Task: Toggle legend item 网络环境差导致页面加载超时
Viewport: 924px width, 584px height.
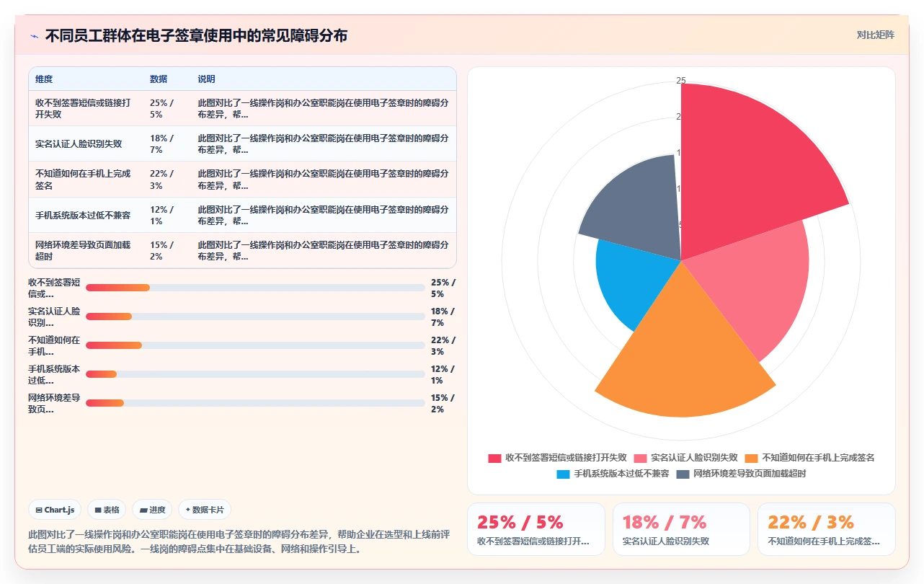Action: click(x=741, y=474)
